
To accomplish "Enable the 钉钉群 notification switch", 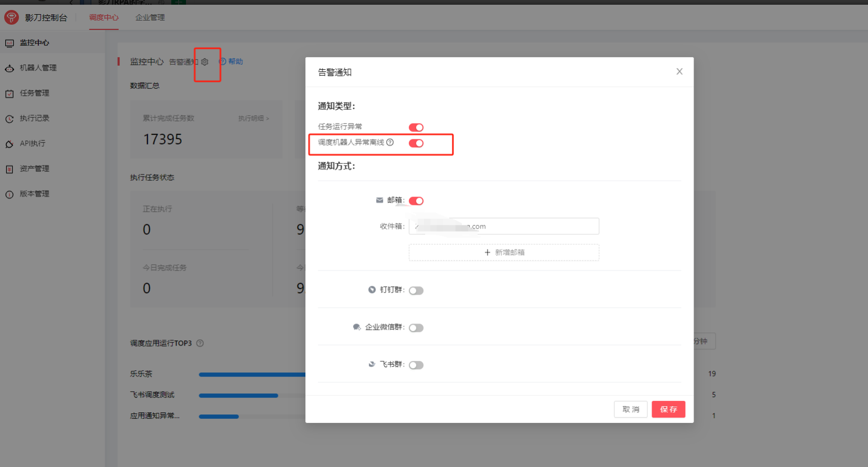I will point(416,290).
